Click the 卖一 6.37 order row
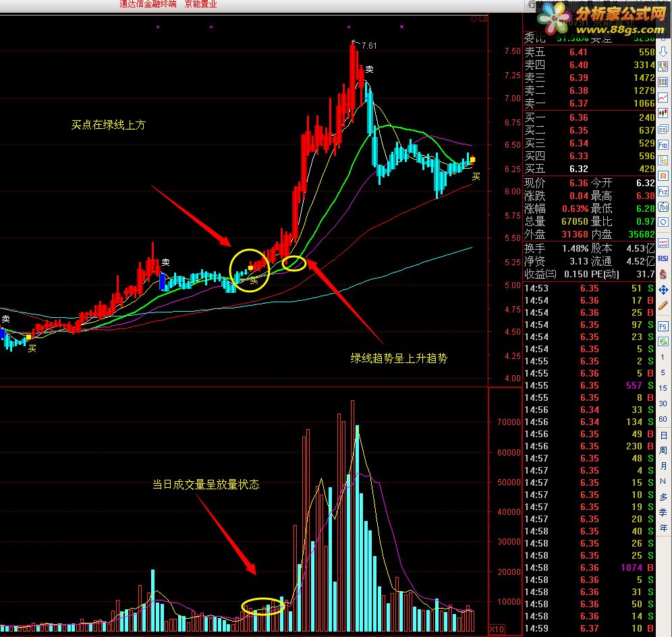Image resolution: width=672 pixels, height=637 pixels. (589, 103)
